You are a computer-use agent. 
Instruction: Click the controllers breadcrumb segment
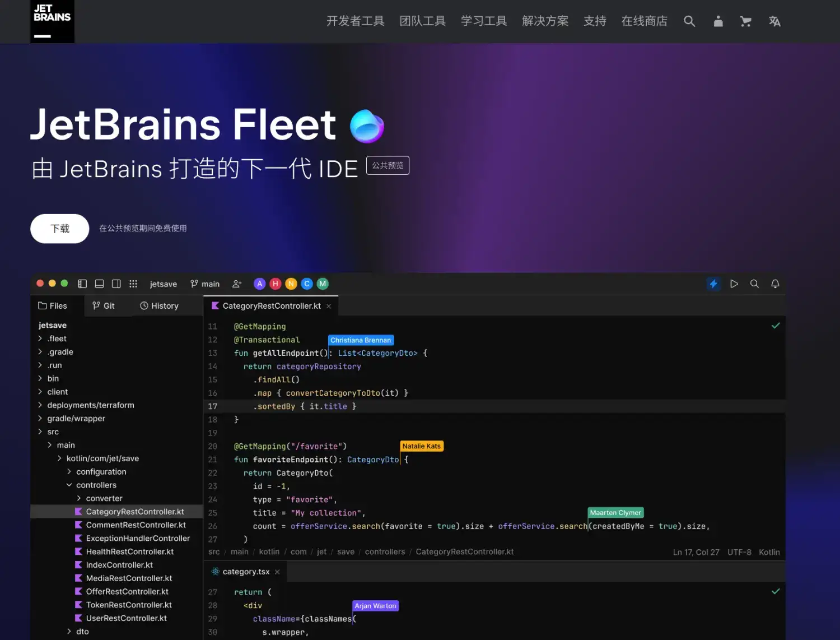385,551
